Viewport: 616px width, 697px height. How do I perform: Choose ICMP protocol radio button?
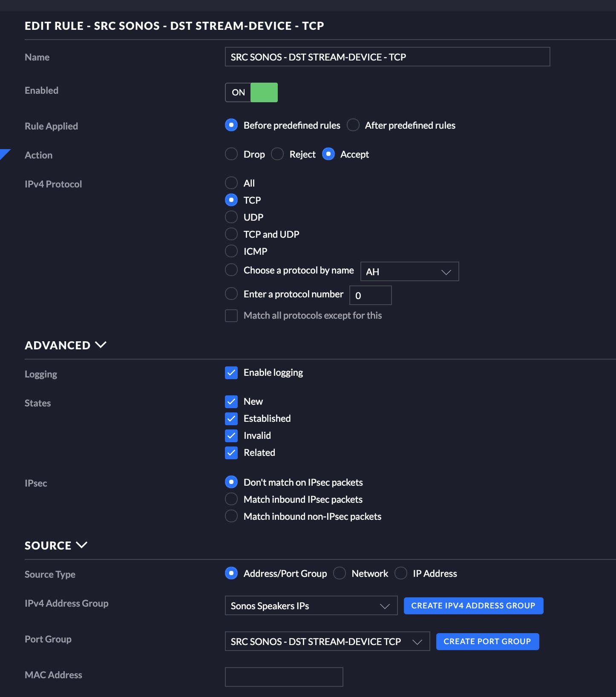click(x=231, y=251)
